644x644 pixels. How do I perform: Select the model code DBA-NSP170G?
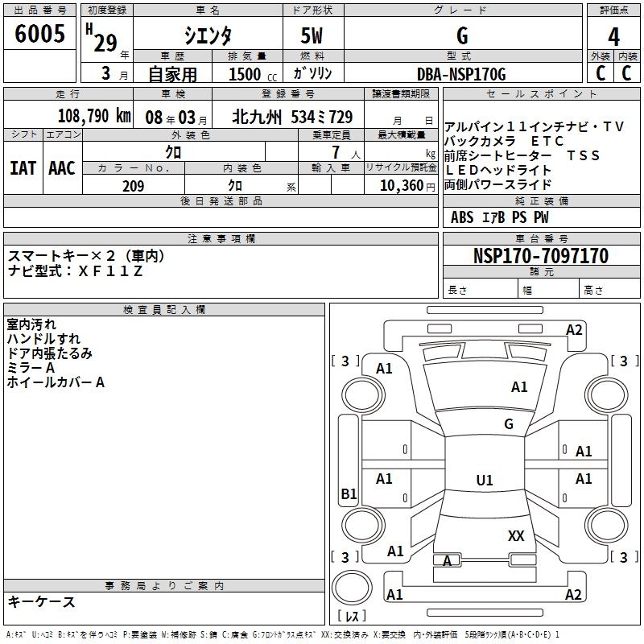(x=461, y=75)
